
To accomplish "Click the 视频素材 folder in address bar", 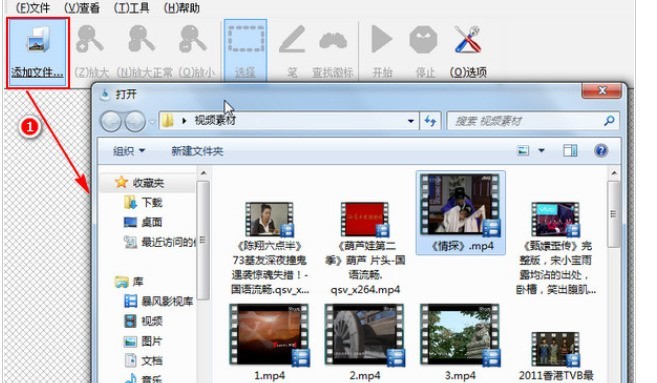I will click(215, 121).
